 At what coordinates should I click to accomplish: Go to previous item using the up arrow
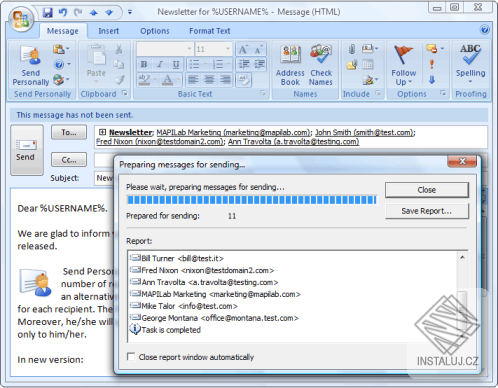coord(93,13)
